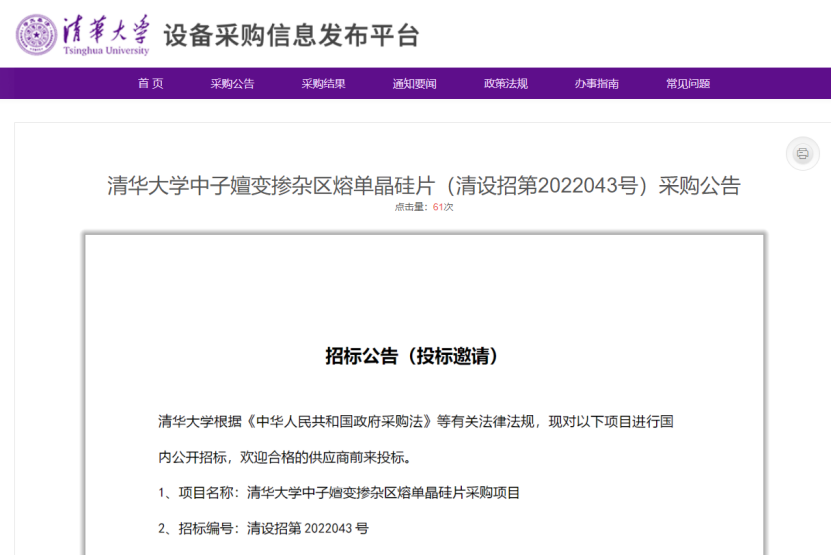Click the line 内公开招标，欢迎合格的供应商前来投标
831x556 pixels.
point(285,457)
